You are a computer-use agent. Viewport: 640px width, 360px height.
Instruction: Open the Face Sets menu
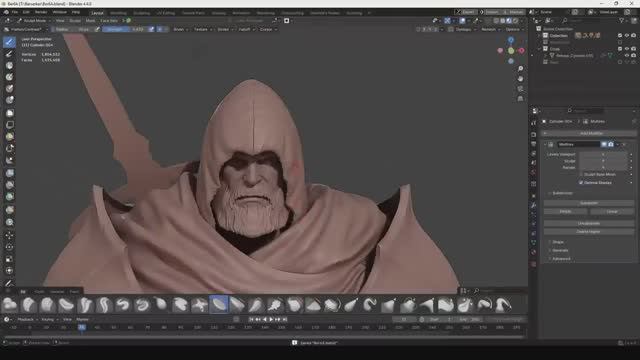click(x=109, y=20)
